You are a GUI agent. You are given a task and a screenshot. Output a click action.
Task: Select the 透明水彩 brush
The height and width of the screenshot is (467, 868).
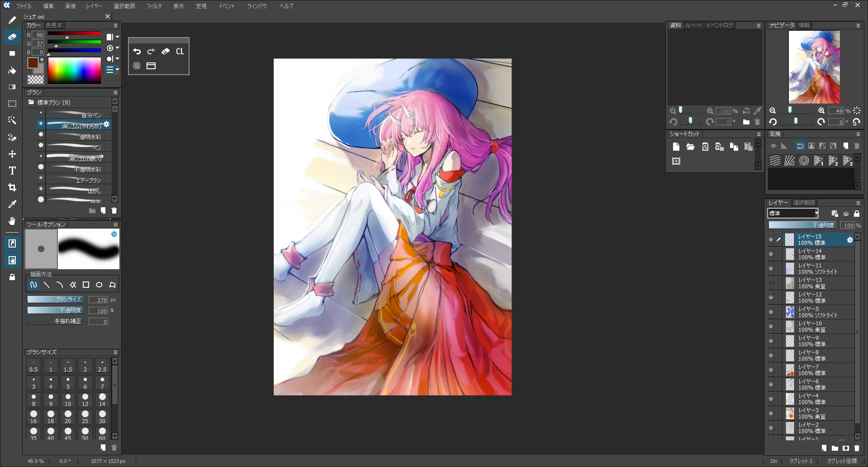pos(75,135)
